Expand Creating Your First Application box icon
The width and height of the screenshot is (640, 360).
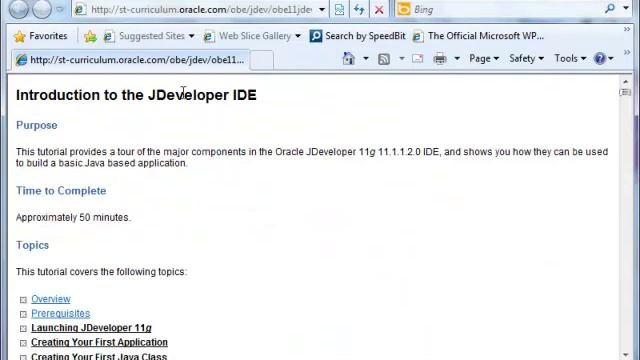point(23,343)
